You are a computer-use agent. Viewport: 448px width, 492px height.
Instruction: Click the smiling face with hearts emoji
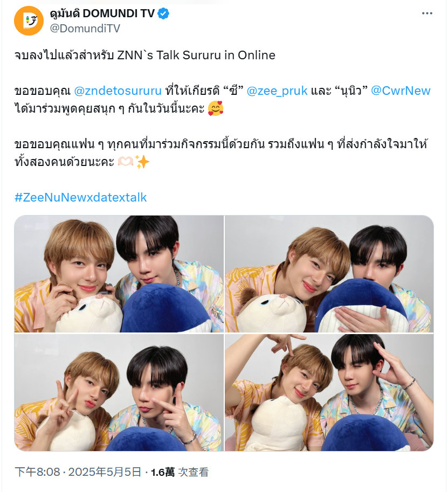click(x=216, y=108)
